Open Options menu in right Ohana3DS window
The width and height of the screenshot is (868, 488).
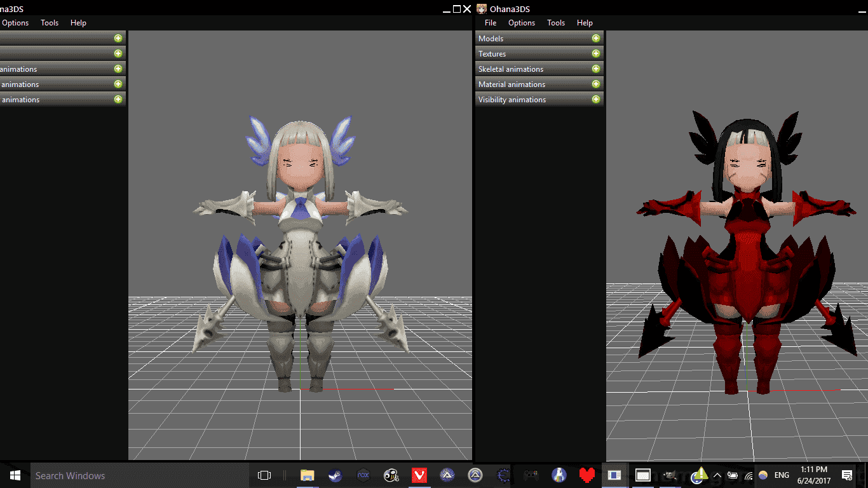coord(522,23)
